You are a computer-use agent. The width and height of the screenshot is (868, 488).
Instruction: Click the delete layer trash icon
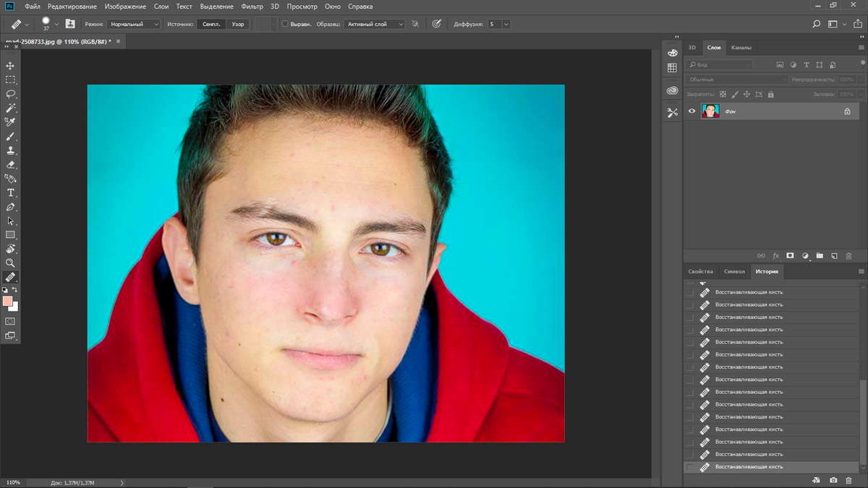point(849,256)
